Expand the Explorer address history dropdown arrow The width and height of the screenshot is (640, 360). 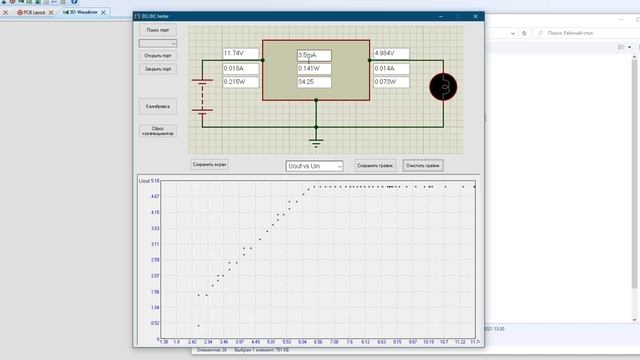coord(513,33)
